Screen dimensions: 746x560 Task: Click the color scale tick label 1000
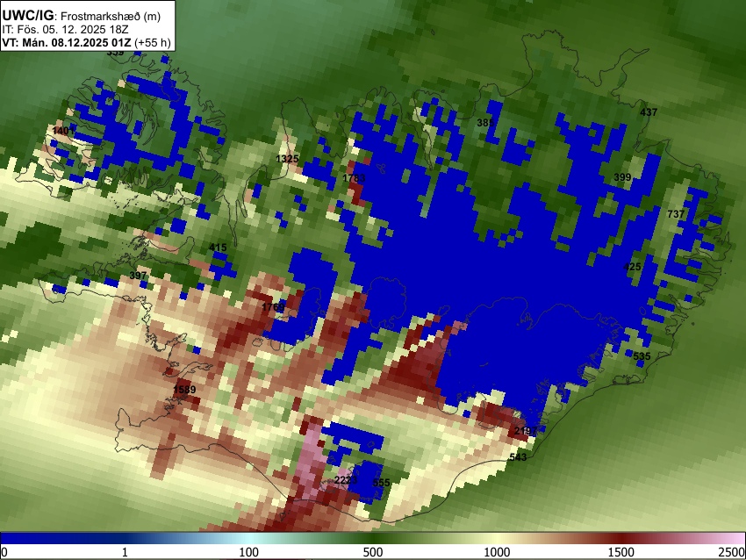tap(497, 552)
